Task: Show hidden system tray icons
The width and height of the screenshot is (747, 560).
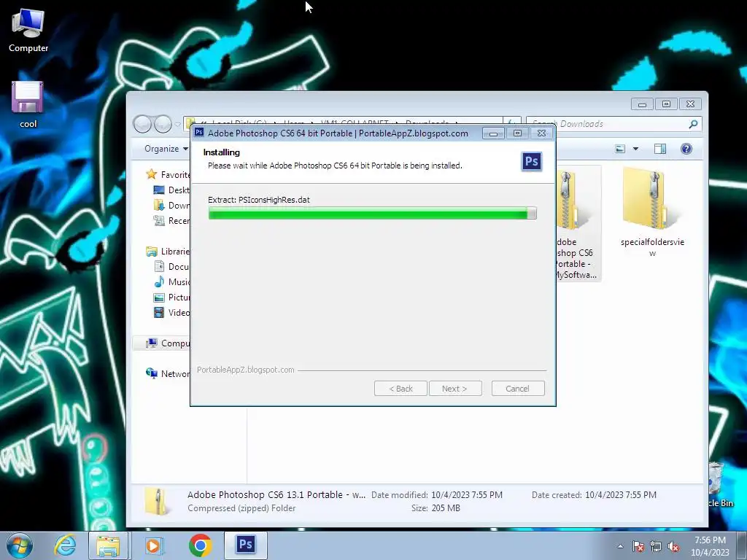Action: (620, 546)
